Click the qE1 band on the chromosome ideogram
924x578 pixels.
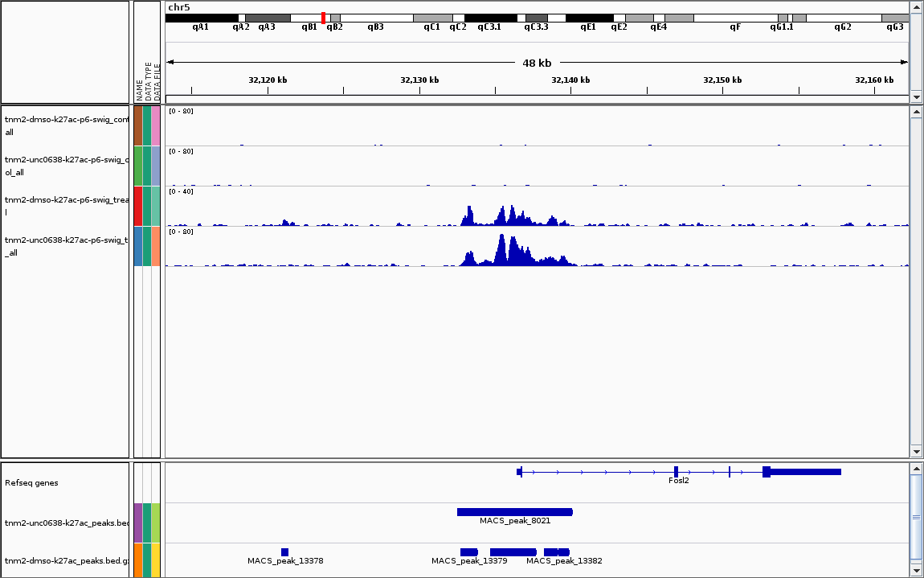click(x=589, y=18)
